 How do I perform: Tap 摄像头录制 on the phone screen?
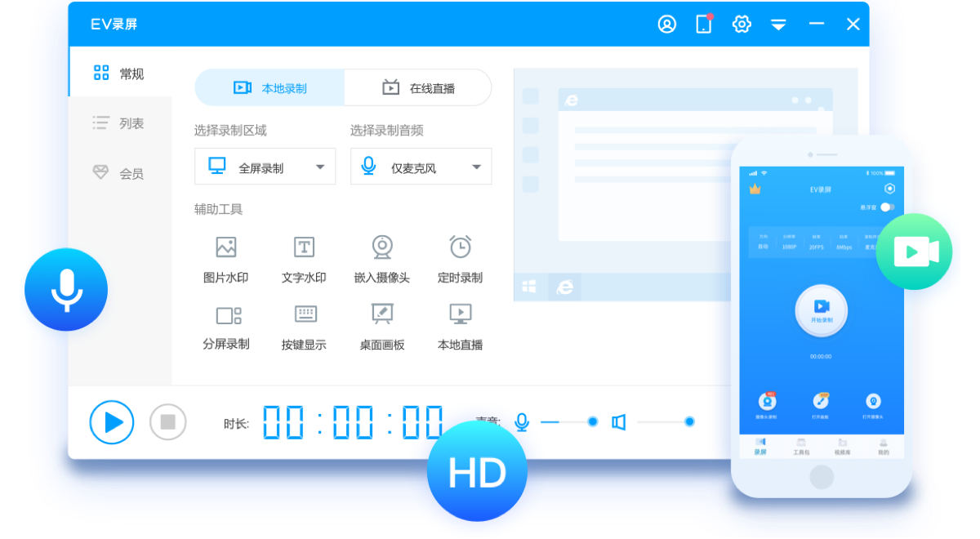[x=767, y=404]
